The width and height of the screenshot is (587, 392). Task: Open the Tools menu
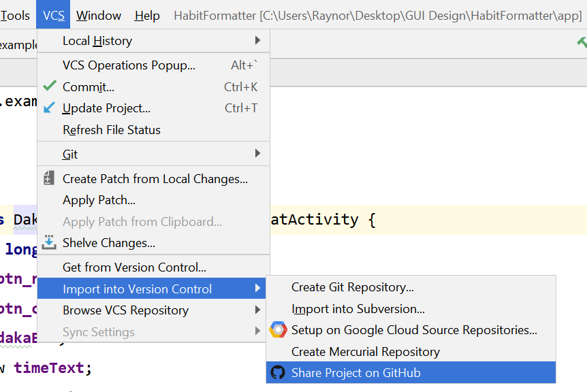(15, 16)
